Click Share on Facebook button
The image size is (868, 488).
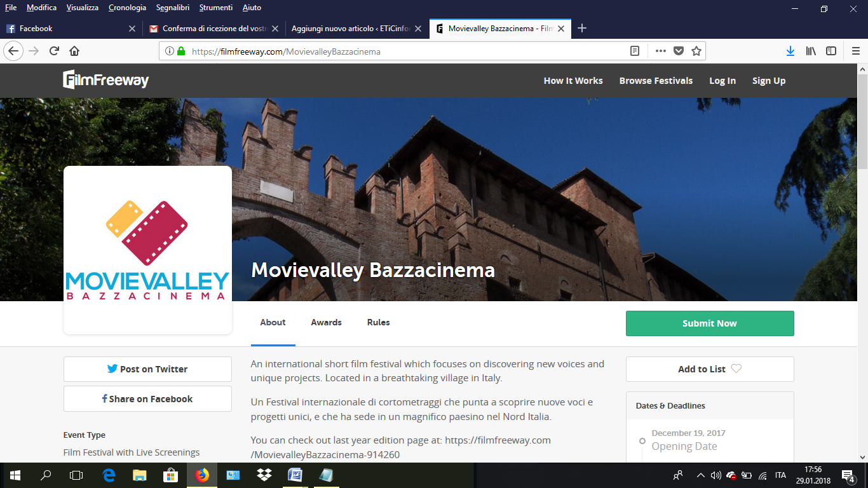(x=147, y=399)
